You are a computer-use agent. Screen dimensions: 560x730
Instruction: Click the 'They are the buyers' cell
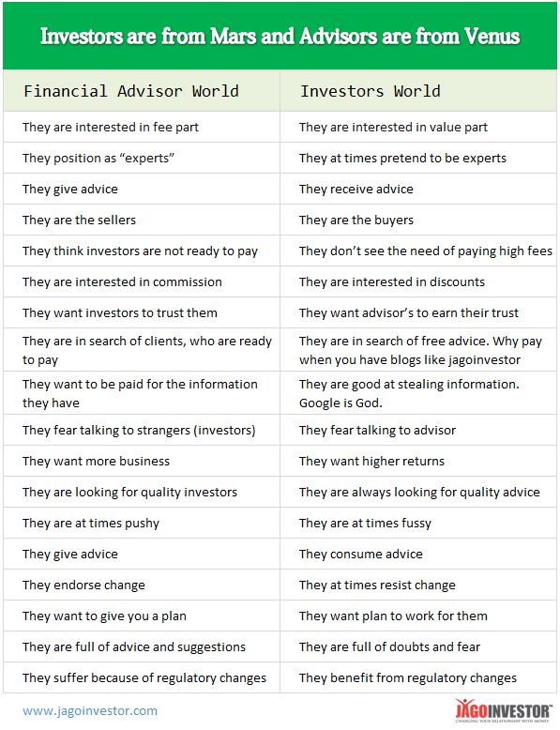[418, 220]
